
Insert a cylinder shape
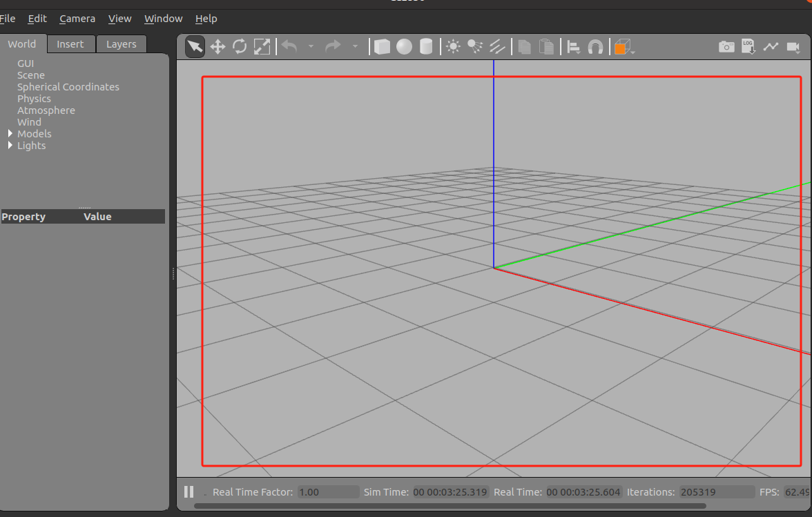pos(425,47)
